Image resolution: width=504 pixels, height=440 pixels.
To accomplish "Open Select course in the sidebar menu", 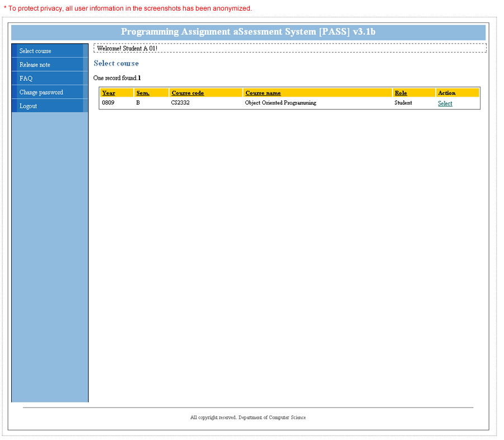I will click(x=35, y=51).
